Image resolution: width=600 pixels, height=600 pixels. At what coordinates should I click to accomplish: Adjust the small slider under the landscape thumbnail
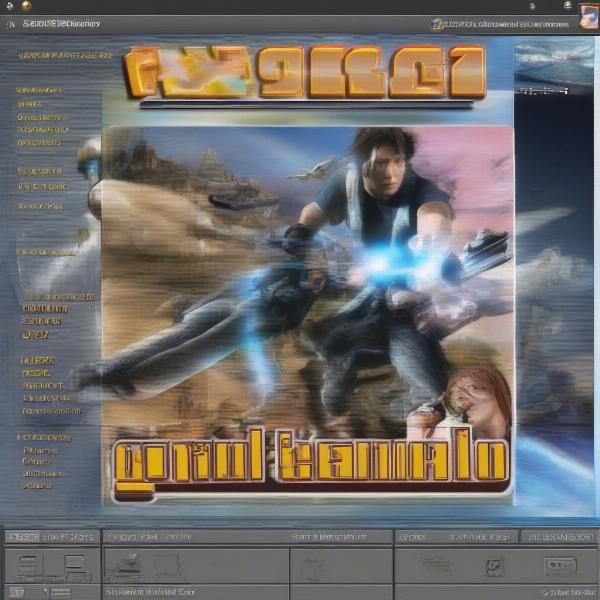[542, 91]
